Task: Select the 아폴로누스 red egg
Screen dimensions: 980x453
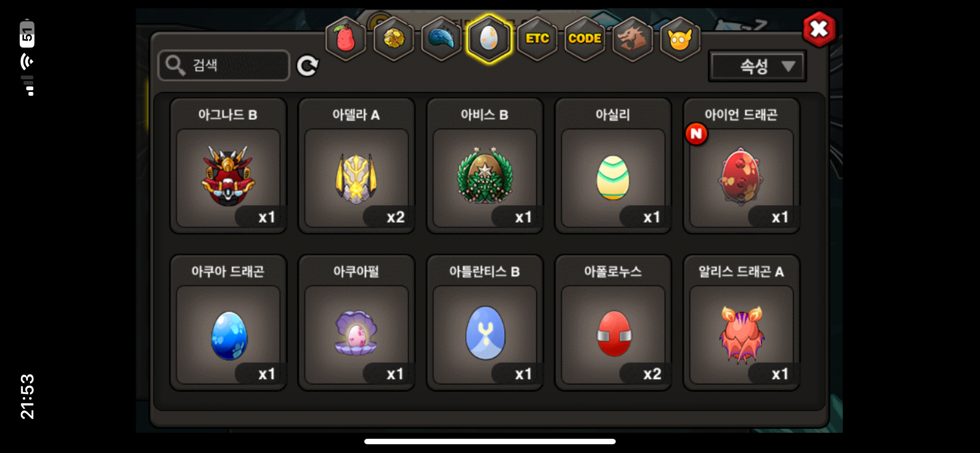Action: coord(613,323)
